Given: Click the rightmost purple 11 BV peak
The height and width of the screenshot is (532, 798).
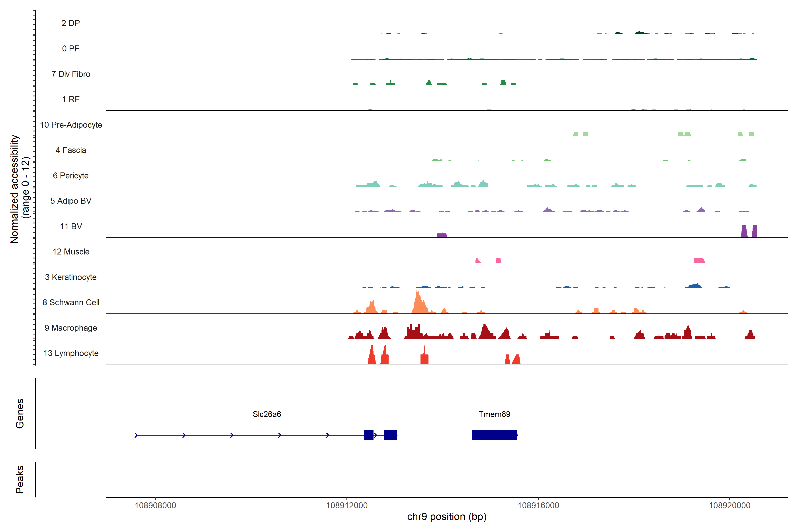Looking at the screenshot, I should (754, 231).
